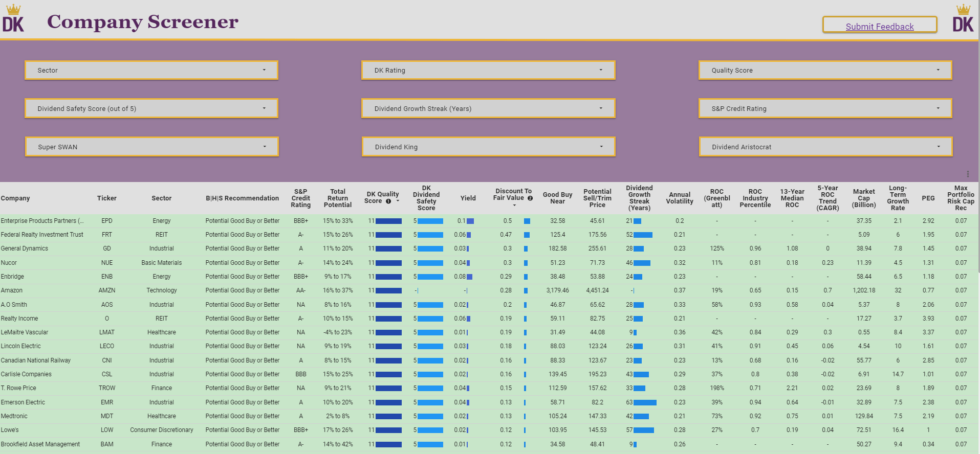Screen dimensions: 980x454
Task: Click the DK Quality Score info icon
Action: pyautogui.click(x=388, y=201)
